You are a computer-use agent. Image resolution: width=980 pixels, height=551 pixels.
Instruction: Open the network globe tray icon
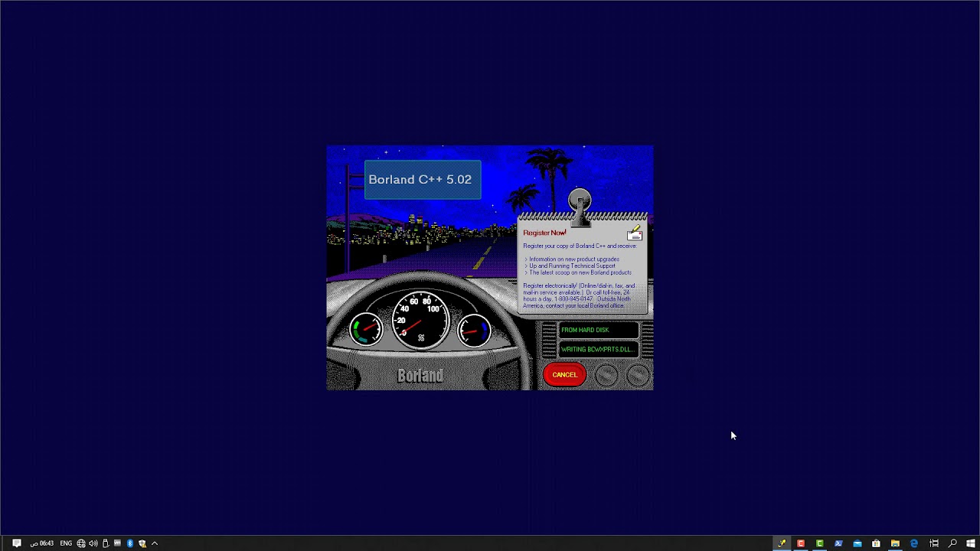coord(81,543)
